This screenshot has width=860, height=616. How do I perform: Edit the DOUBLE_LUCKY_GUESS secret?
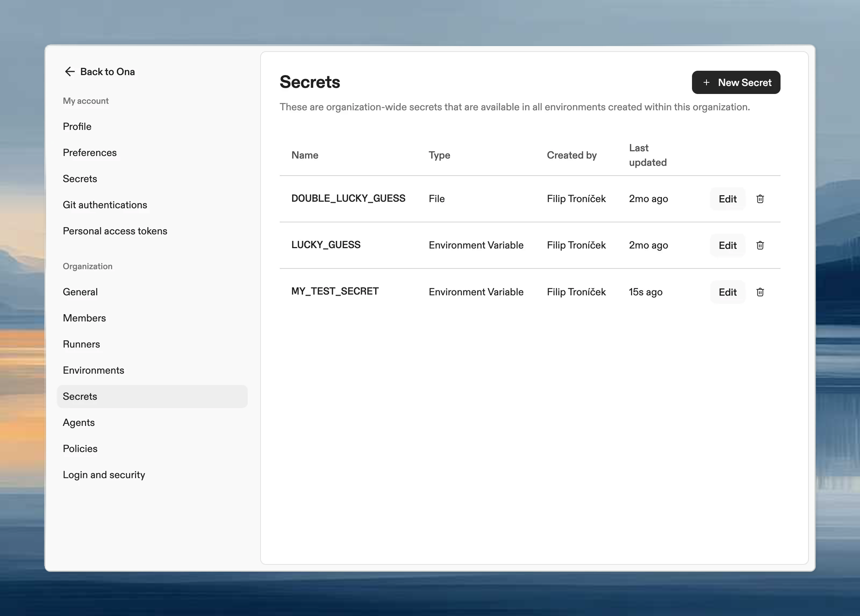coord(727,199)
